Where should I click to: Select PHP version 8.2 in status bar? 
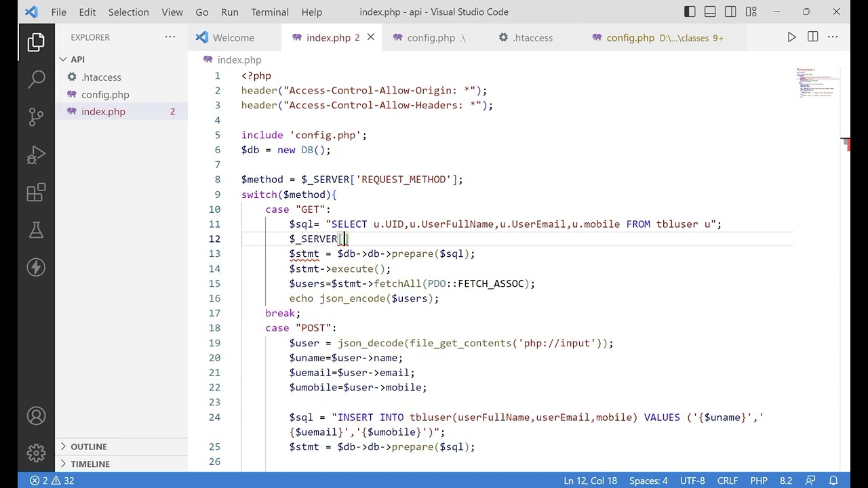tap(786, 481)
